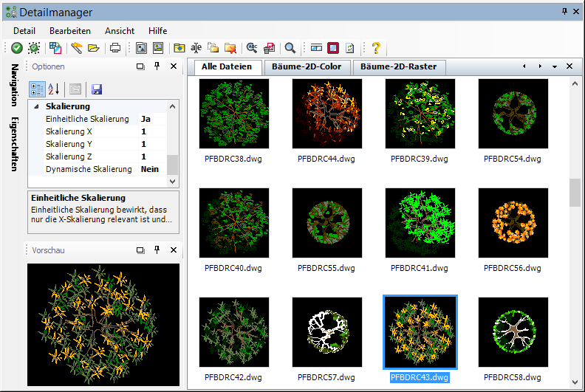Toggle pin on Vorschau panel
Image resolution: width=585 pixels, height=392 pixels.
pyautogui.click(x=157, y=250)
